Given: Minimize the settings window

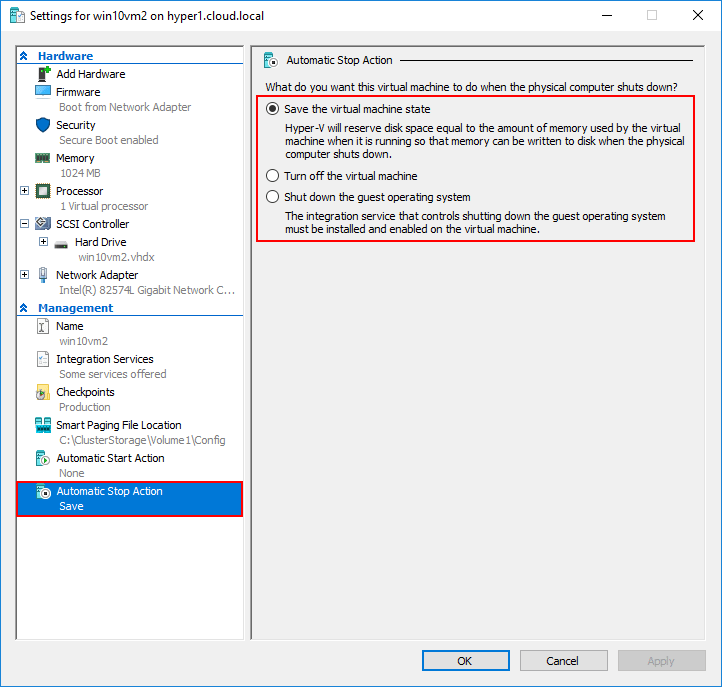Looking at the screenshot, I should click(x=607, y=15).
